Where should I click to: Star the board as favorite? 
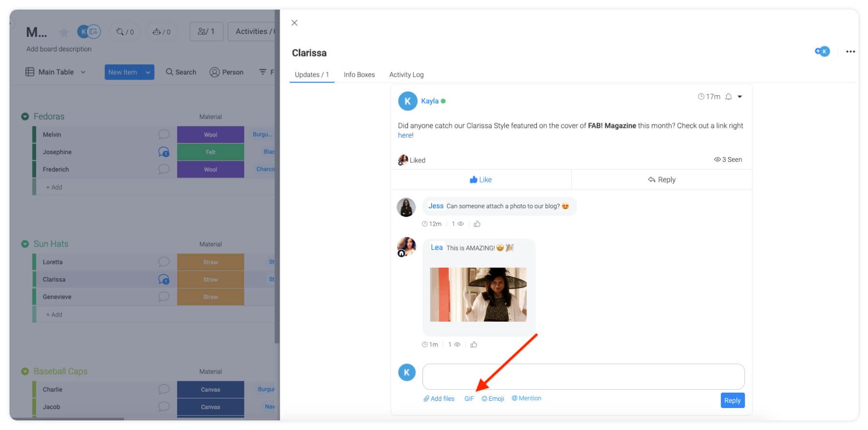tap(64, 33)
